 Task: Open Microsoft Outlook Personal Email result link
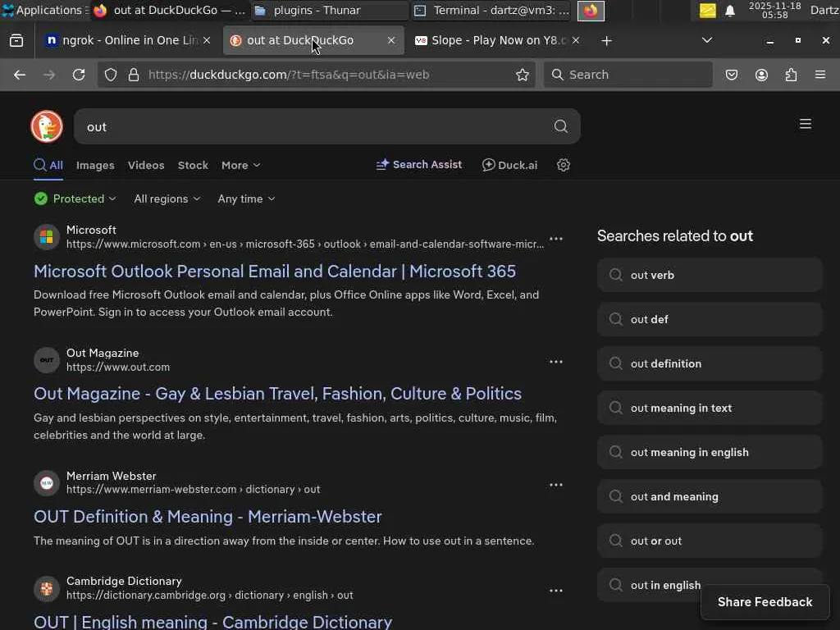click(275, 272)
